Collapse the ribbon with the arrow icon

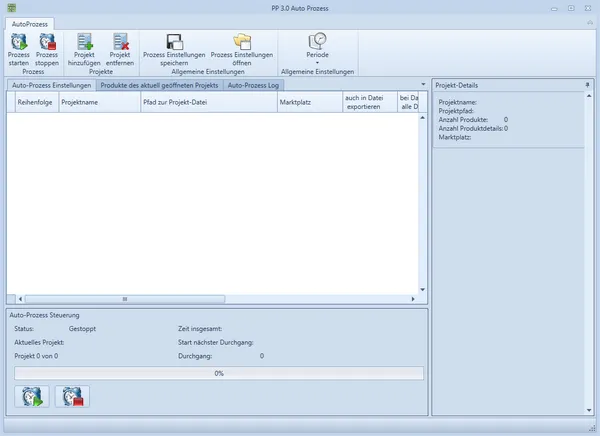pyautogui.click(x=590, y=23)
